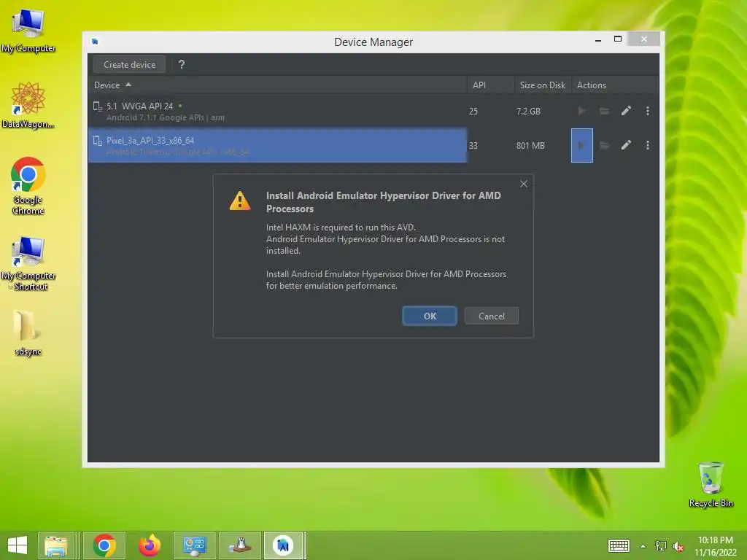The width and height of the screenshot is (747, 560).
Task: Open the Google Chrome desktop shortcut
Action: (x=28, y=186)
